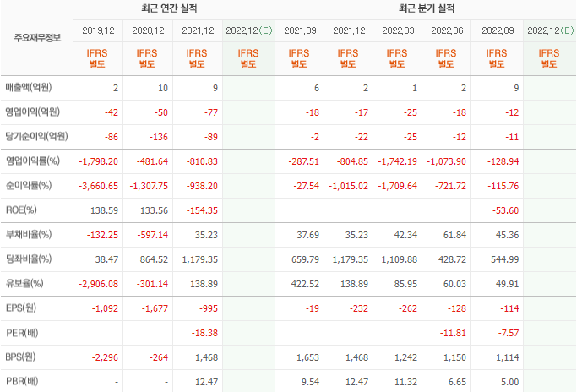
Task: Click EPS value -995
Action: coord(209,309)
